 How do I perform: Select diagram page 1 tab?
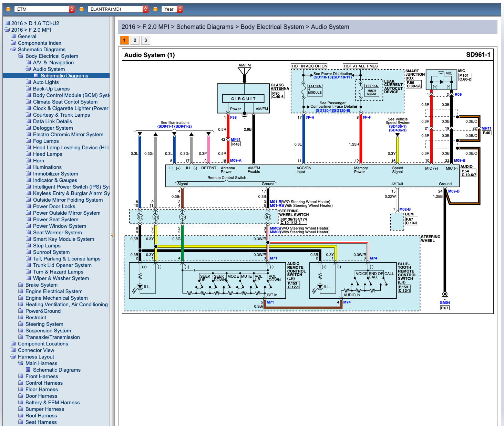coord(124,40)
